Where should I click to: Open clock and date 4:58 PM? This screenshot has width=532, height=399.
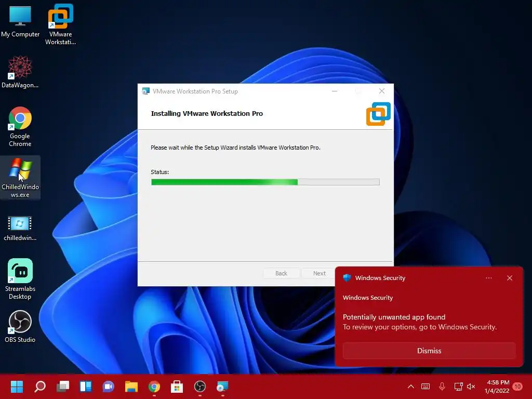497,387
